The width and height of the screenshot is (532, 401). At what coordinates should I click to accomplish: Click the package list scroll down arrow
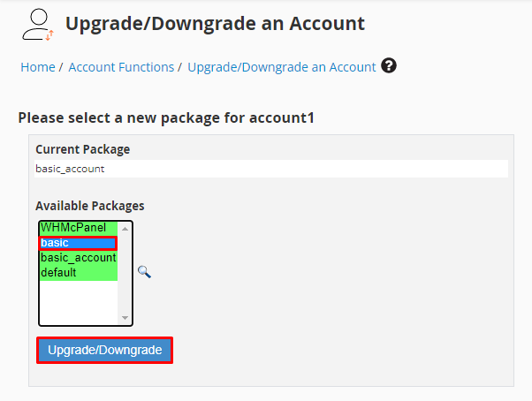[125, 318]
